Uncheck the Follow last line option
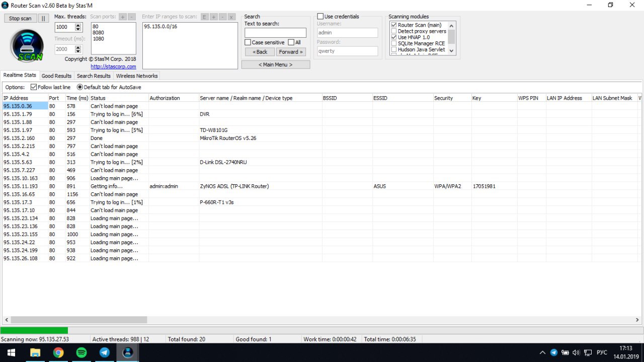This screenshot has height=362, width=644. tap(34, 87)
